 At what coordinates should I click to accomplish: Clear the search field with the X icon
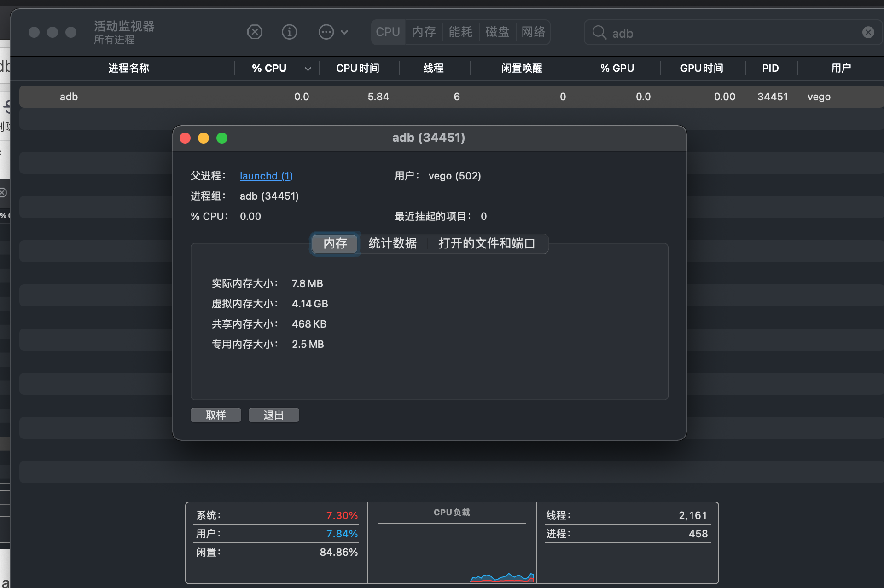pos(868,32)
